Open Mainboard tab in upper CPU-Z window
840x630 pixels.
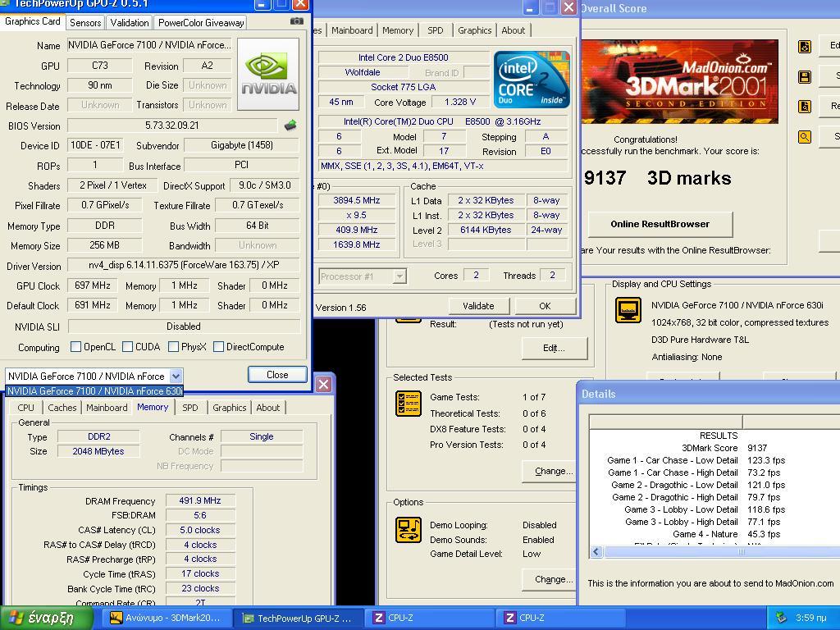[x=352, y=30]
